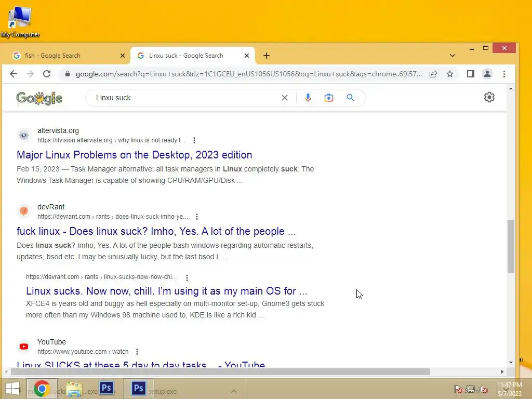Open Chrome from the taskbar
Screen dimensions: 532x399
coord(42,389)
